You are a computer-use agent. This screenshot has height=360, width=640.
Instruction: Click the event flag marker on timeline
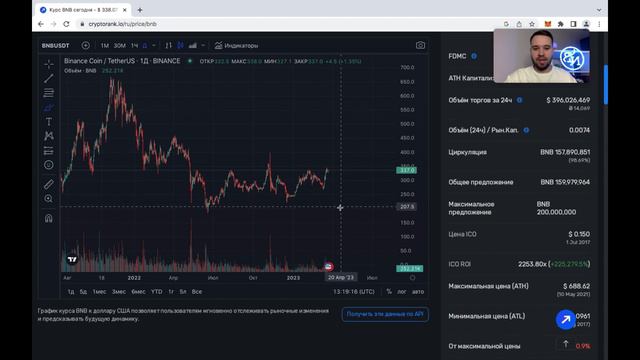[329, 267]
